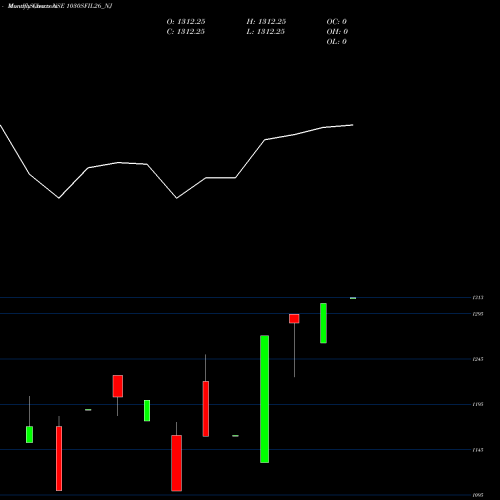Click the 'C: 1312.25' close value

click(x=186, y=32)
